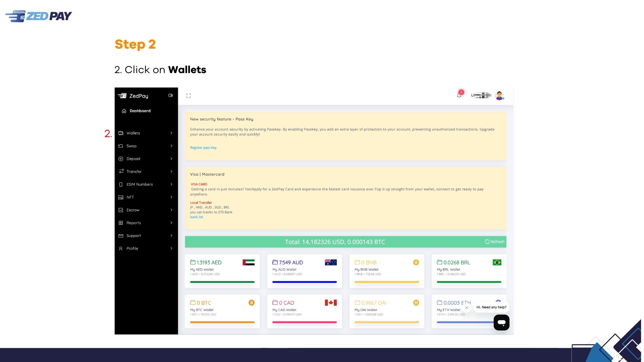Open the My CAD Wallet card

point(305,311)
